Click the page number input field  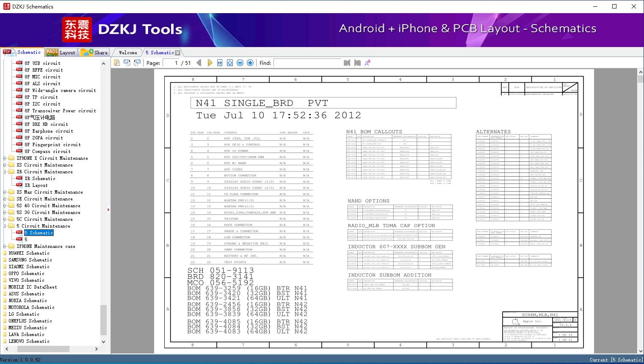[x=171, y=63]
